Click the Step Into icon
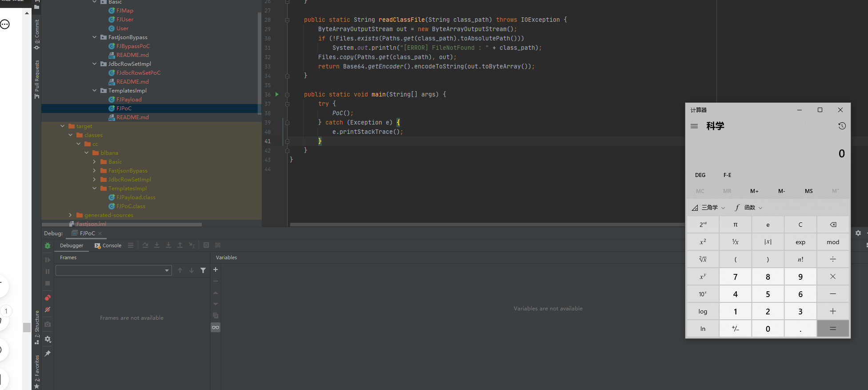 coord(157,245)
